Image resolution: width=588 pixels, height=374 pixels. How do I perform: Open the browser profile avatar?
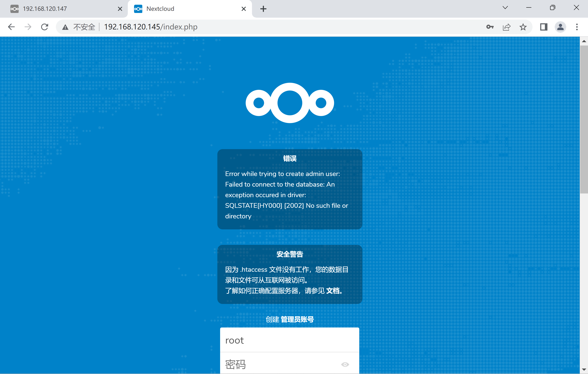560,27
